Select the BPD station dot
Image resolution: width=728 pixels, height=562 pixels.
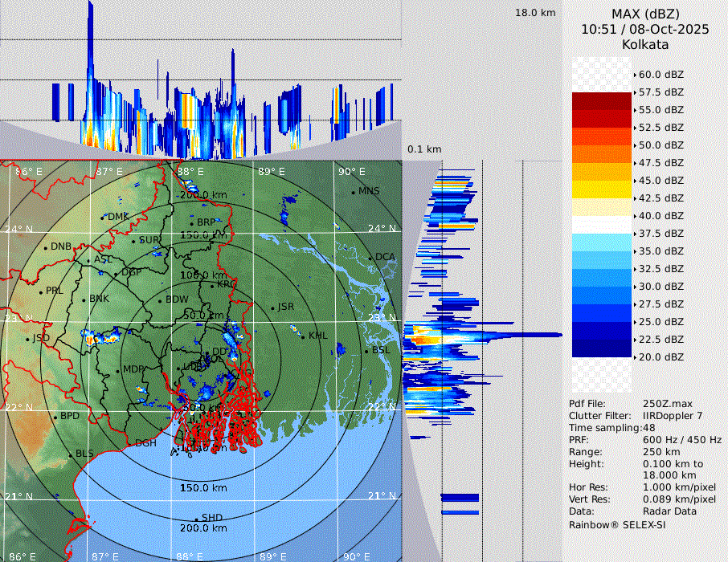click(x=55, y=417)
